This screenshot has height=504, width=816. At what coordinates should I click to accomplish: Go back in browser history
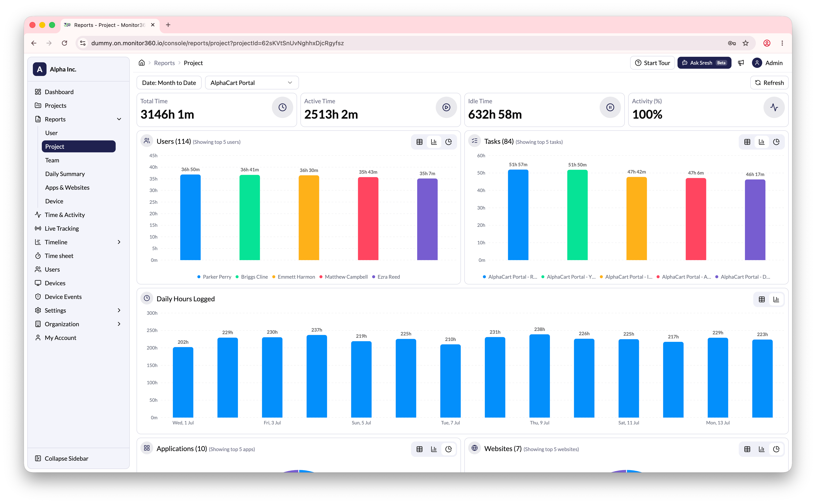pyautogui.click(x=34, y=43)
